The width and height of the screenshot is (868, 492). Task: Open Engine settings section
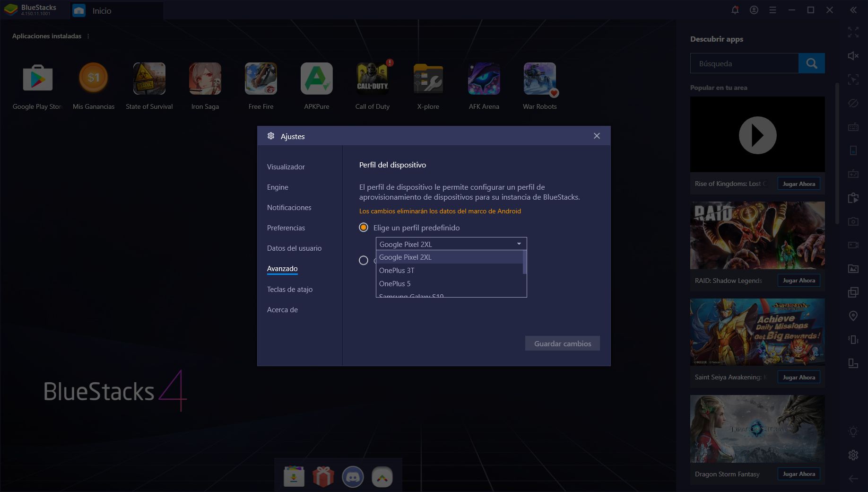tap(278, 187)
